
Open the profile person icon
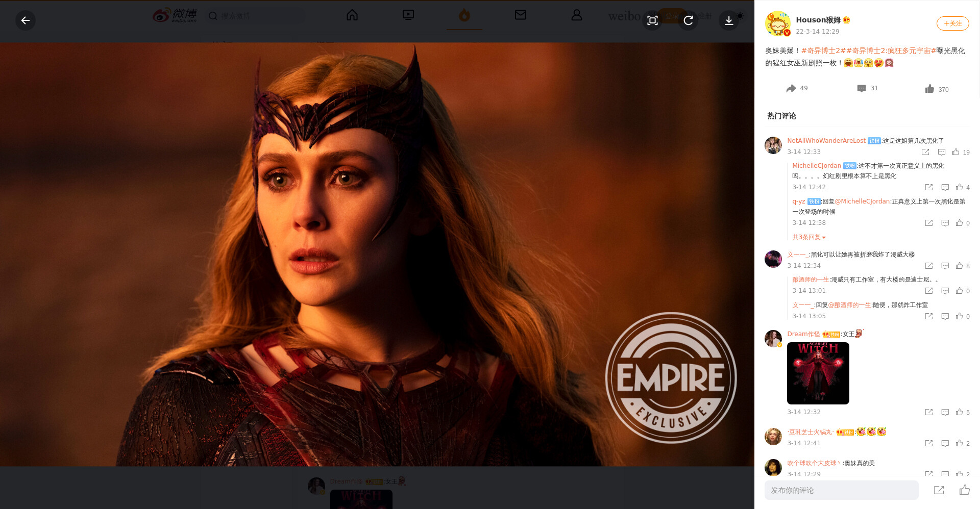577,15
